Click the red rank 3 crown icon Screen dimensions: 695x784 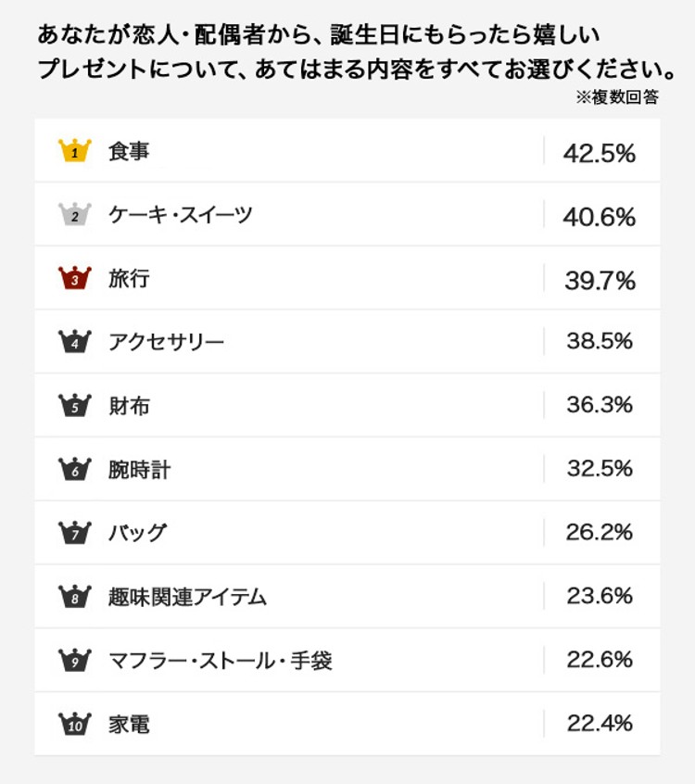tap(75, 278)
